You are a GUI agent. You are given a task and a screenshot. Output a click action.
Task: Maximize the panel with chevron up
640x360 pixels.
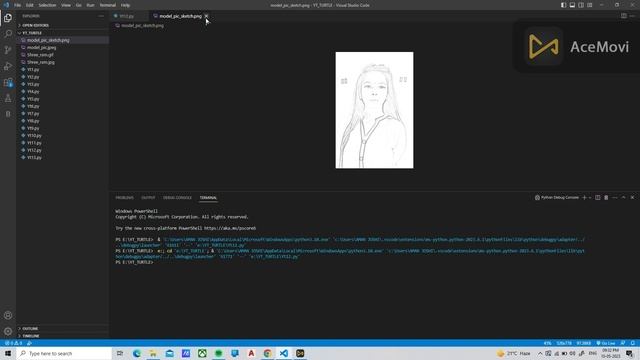[623, 198]
